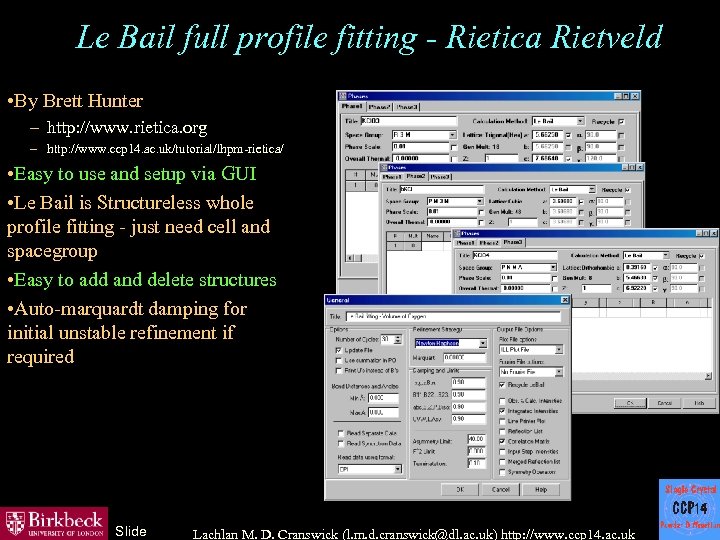The image size is (720, 540).
Task: Open the P M 3 M Space Group dropdown
Action: [479, 202]
